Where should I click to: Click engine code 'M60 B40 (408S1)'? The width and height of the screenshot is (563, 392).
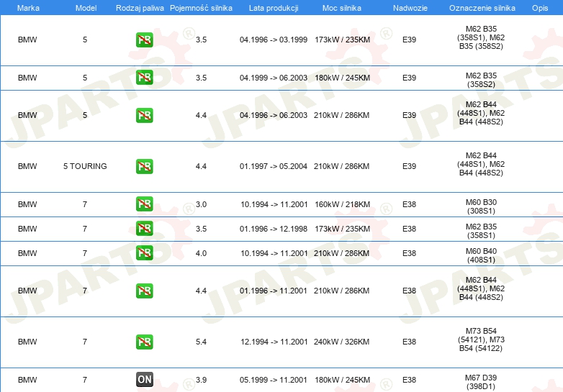[481, 255]
